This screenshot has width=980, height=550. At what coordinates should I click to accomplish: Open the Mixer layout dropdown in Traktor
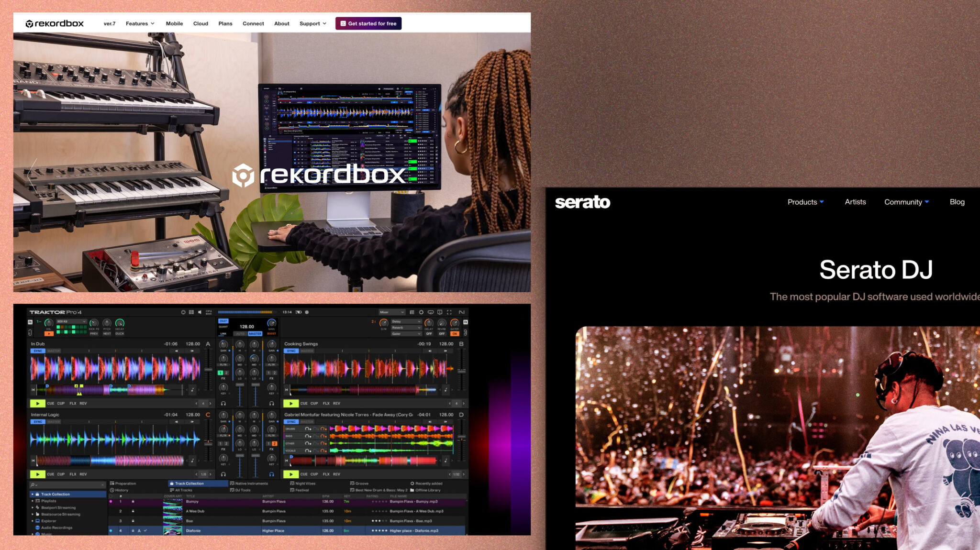[391, 312]
